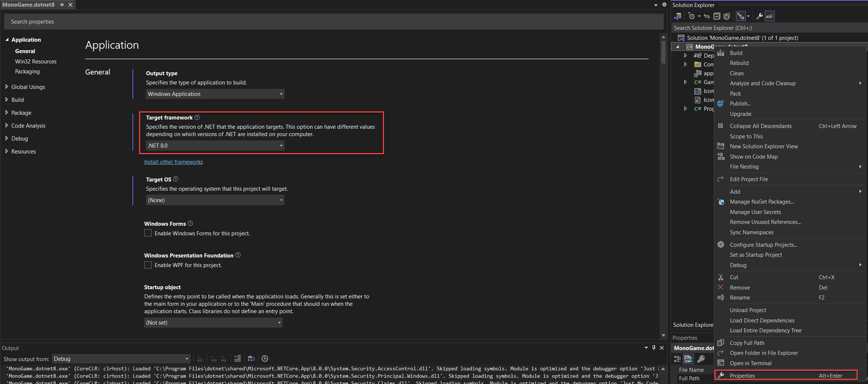868x384 pixels.
Task: Click the pin icon on MonoGame.dotnet8 tab
Action: pyautogui.click(x=62, y=5)
